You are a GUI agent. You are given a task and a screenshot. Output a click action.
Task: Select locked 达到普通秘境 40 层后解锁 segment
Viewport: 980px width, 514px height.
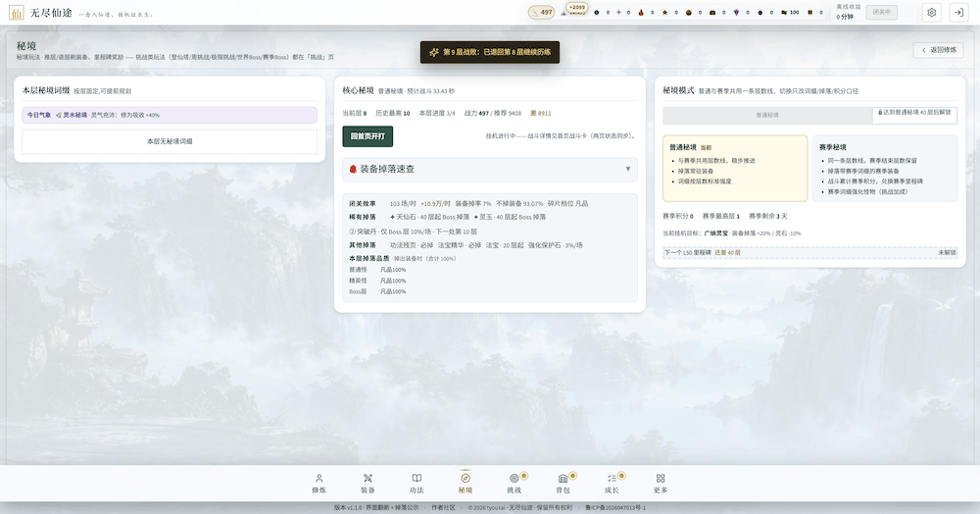click(914, 115)
